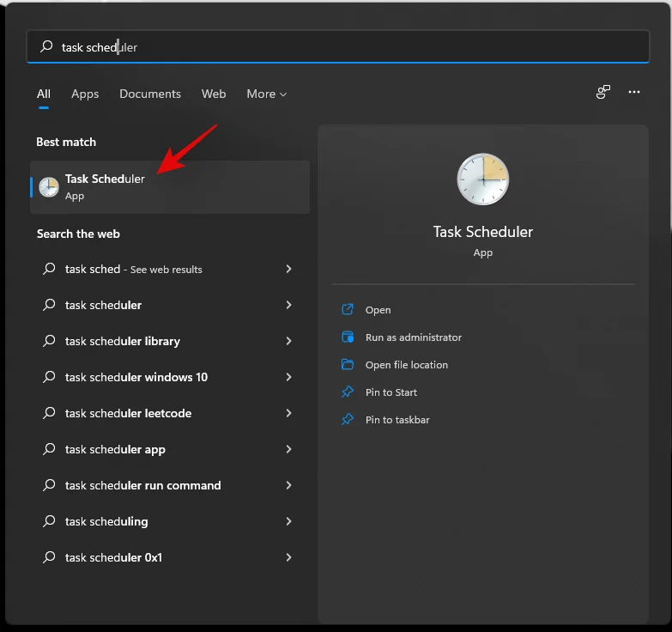The height and width of the screenshot is (632, 672).
Task: Click the search icon beside 'task scheduler leetcode'
Action: (49, 413)
